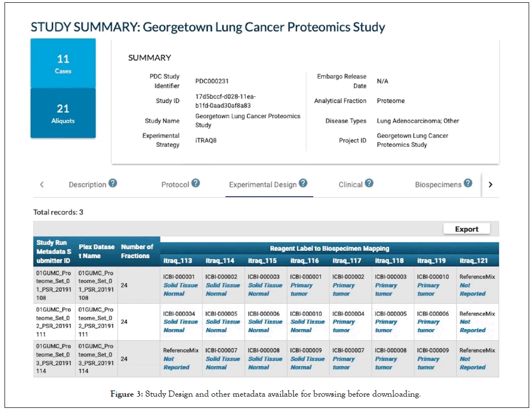Click the Plex Dataset Name column header

click(96, 251)
